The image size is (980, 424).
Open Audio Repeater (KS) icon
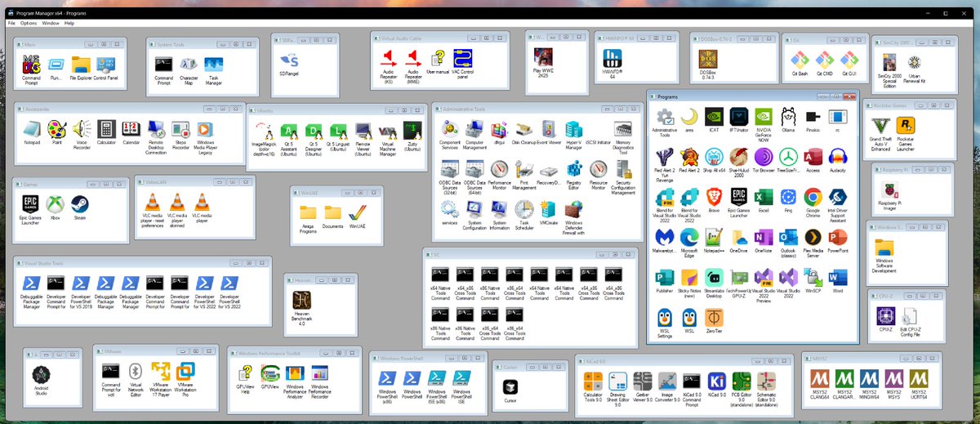coord(389,57)
